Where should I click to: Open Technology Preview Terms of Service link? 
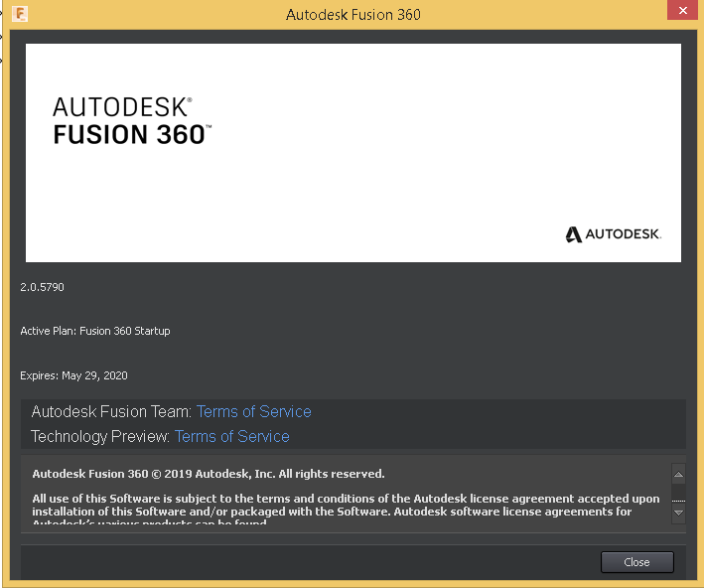tap(231, 436)
